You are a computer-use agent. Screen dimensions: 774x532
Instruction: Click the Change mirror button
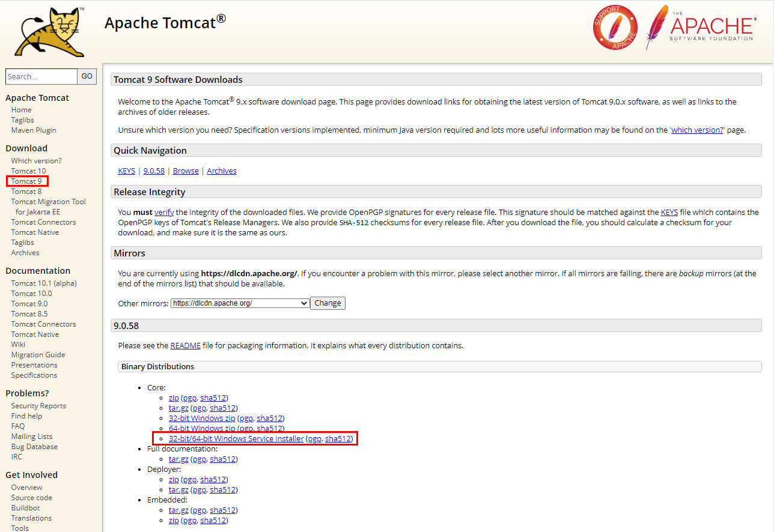tap(328, 303)
